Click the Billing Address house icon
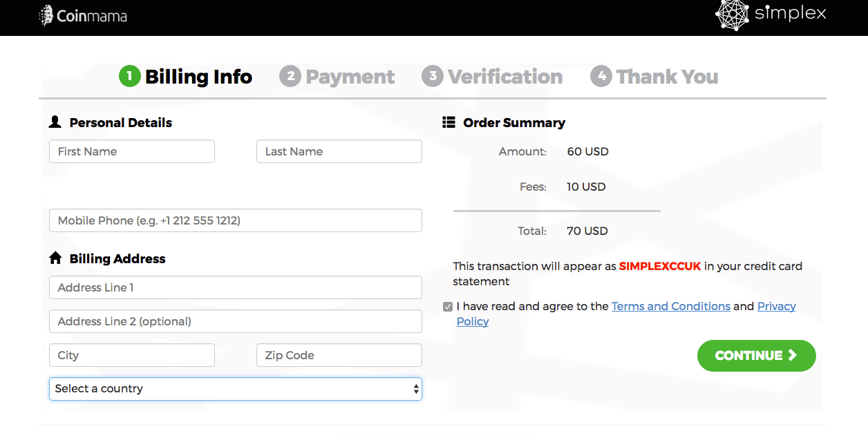 coord(55,258)
